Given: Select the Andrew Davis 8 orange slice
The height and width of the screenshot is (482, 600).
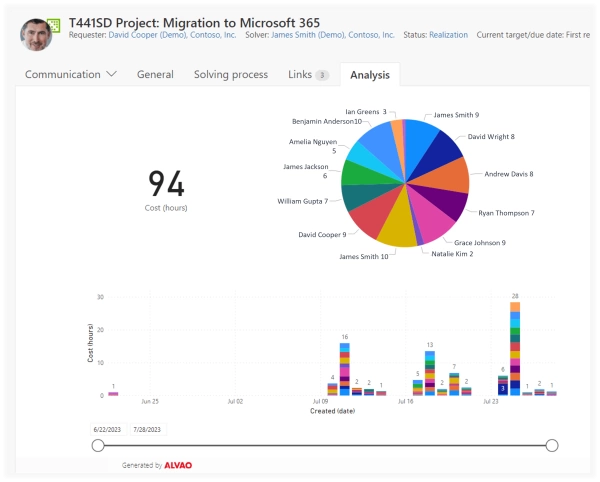Looking at the screenshot, I should 448,177.
